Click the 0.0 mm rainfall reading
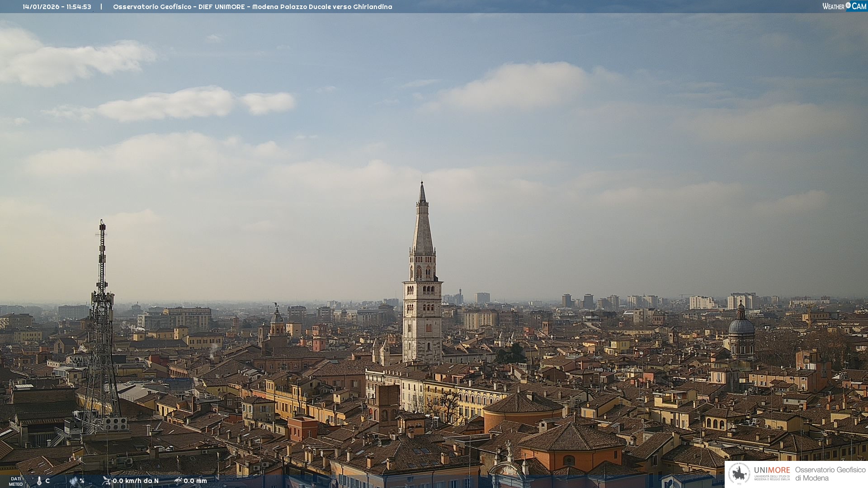 (195, 481)
